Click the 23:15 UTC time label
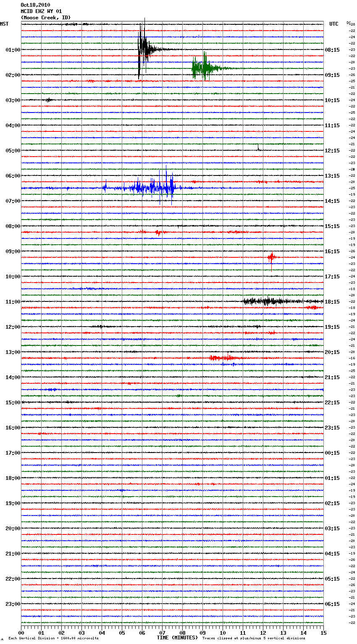 pyautogui.click(x=332, y=428)
